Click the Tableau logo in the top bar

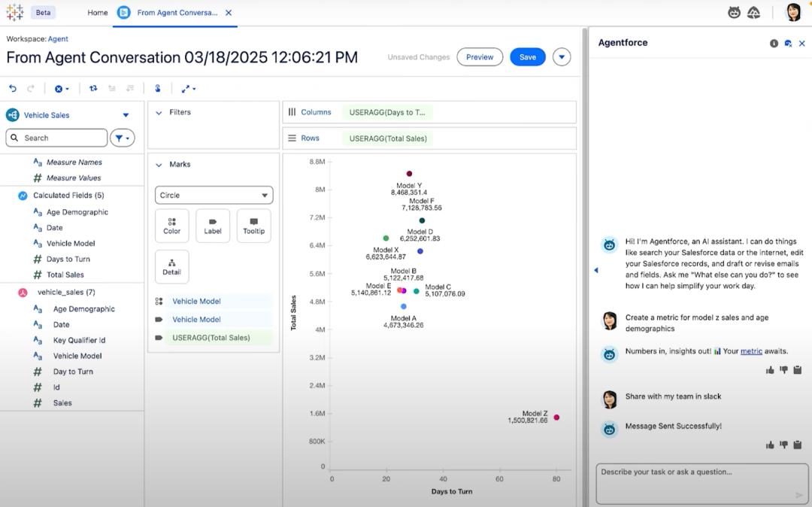14,13
